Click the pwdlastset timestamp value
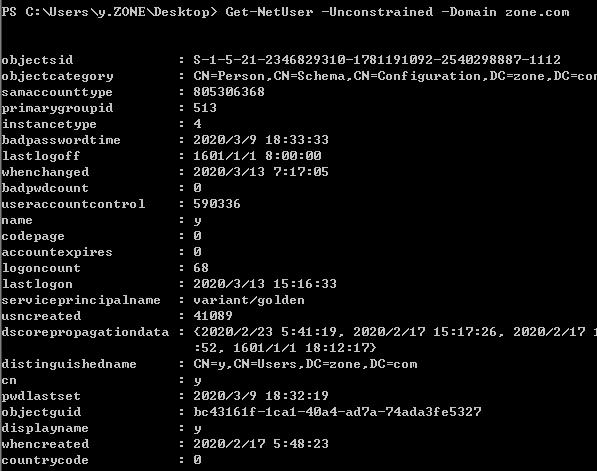 pos(261,396)
